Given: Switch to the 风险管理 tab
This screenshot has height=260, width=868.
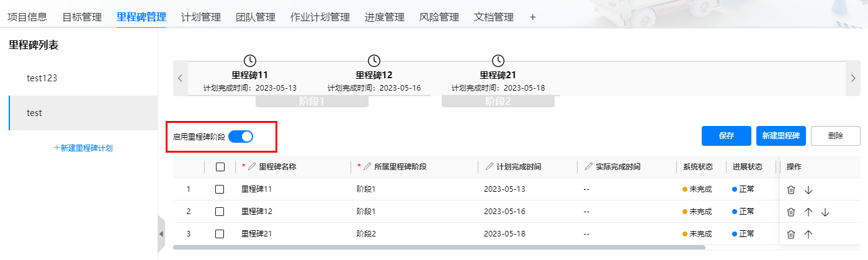Looking at the screenshot, I should (439, 17).
